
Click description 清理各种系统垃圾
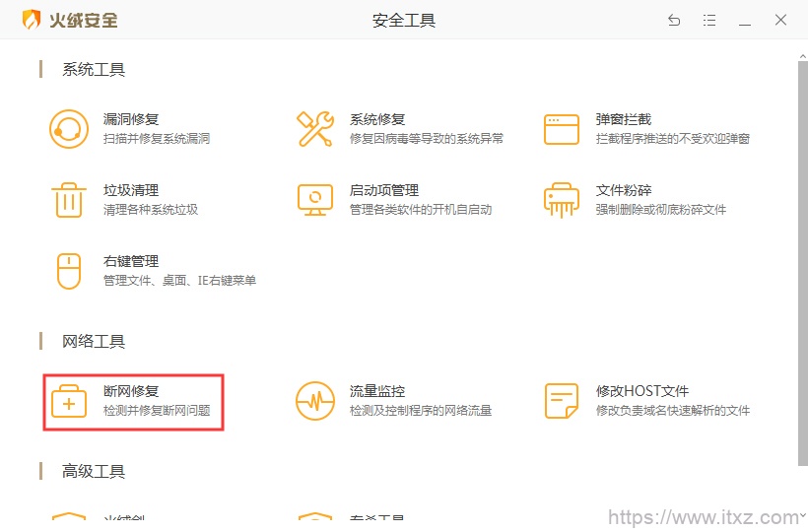(x=151, y=210)
